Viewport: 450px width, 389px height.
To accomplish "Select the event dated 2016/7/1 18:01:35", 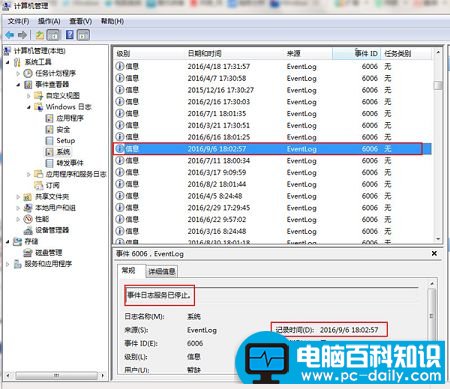I will point(273,114).
